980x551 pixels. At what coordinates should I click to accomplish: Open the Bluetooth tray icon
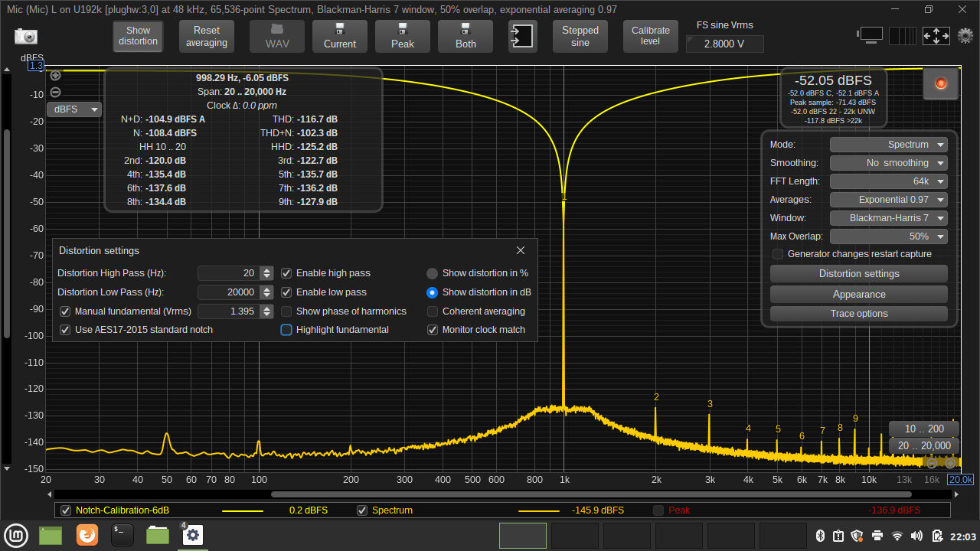pyautogui.click(x=818, y=536)
